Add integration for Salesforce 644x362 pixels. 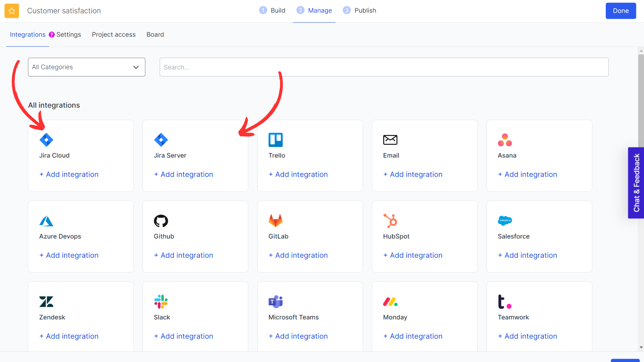pyautogui.click(x=527, y=255)
